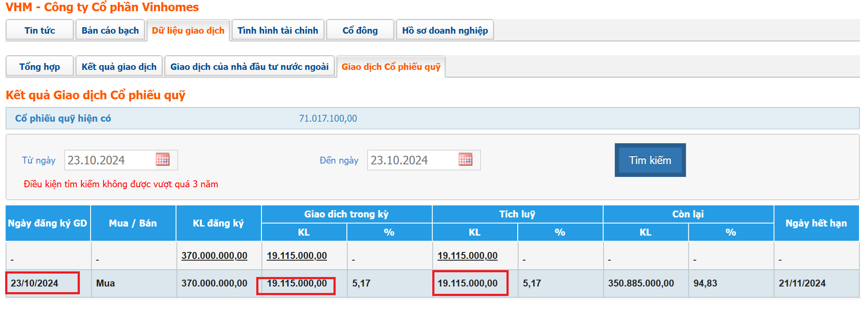Screen dimensions: 868x318
Task: Click the Cổ phiếu quỹ hiện có label
Action: tap(63, 118)
